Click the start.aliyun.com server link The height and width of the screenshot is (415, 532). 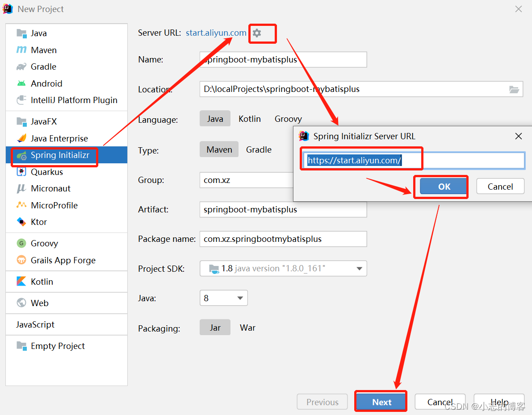click(x=216, y=33)
